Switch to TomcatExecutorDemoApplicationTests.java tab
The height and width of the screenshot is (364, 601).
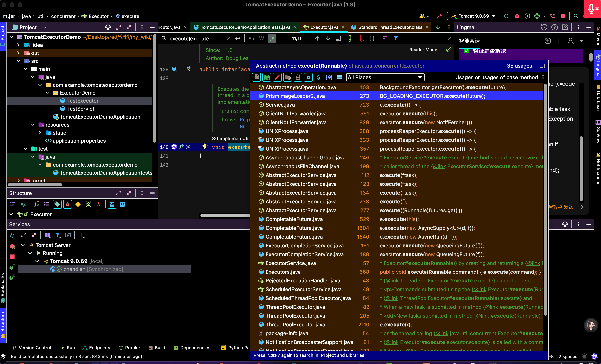(245, 27)
